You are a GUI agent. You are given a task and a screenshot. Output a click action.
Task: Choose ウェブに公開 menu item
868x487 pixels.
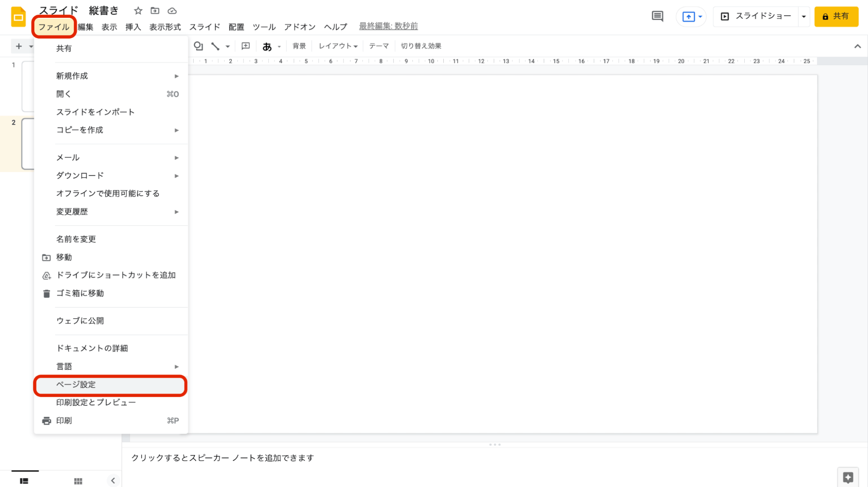click(111, 321)
